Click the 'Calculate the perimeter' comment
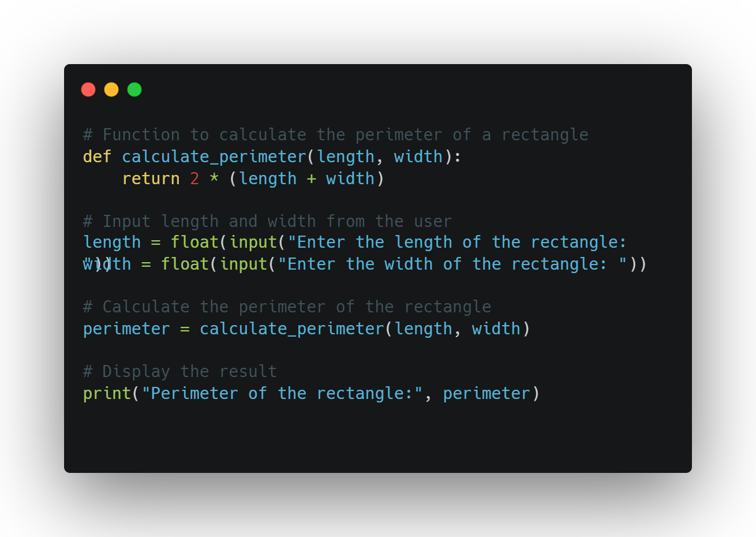This screenshot has height=537, width=756. pyautogui.click(x=287, y=307)
